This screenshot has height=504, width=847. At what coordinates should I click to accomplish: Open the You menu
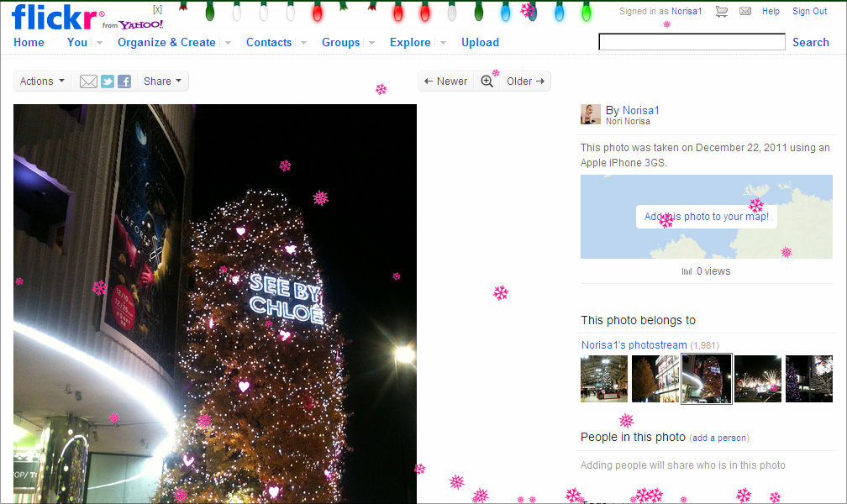76,42
